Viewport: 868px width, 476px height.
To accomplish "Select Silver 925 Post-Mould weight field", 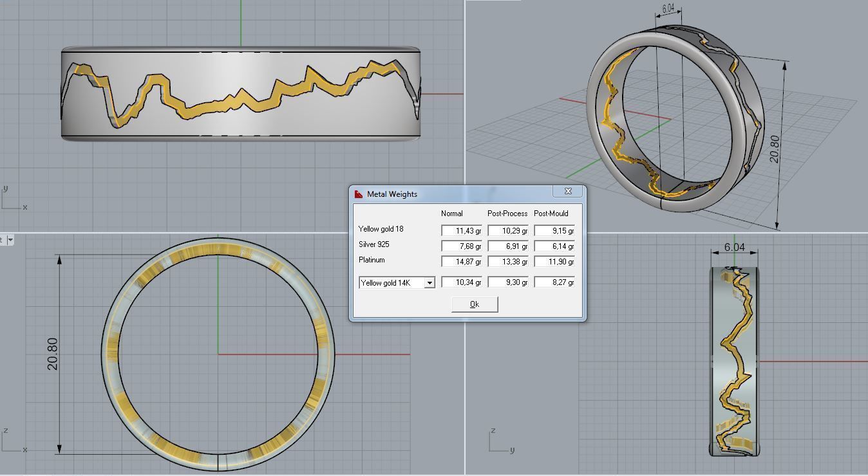I will (x=554, y=246).
